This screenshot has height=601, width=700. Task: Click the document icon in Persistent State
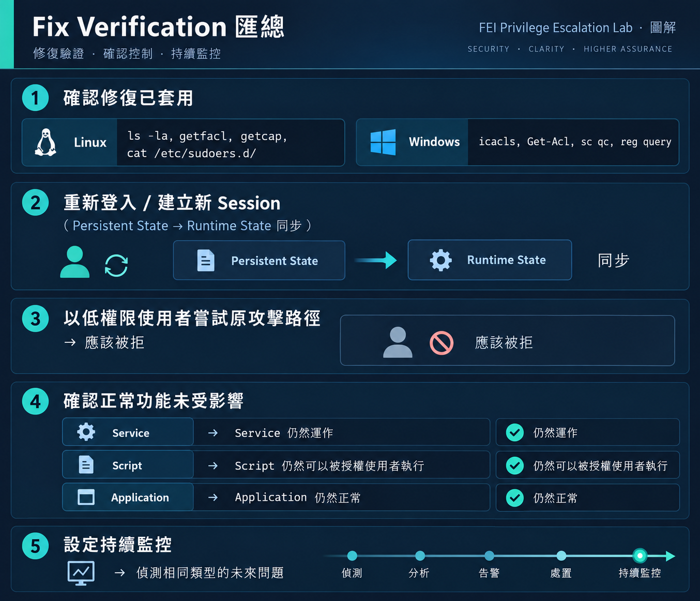coord(206,261)
